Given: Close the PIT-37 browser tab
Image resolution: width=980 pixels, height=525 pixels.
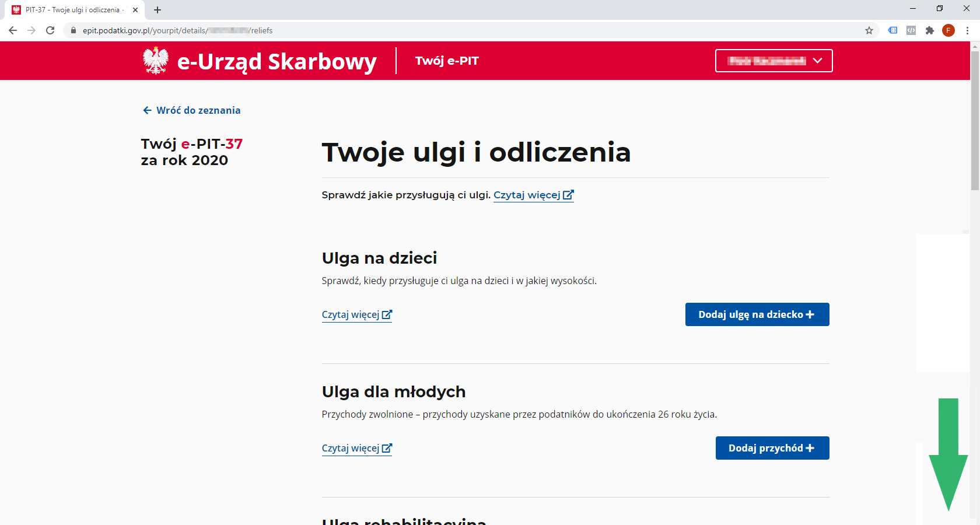Looking at the screenshot, I should 135,10.
